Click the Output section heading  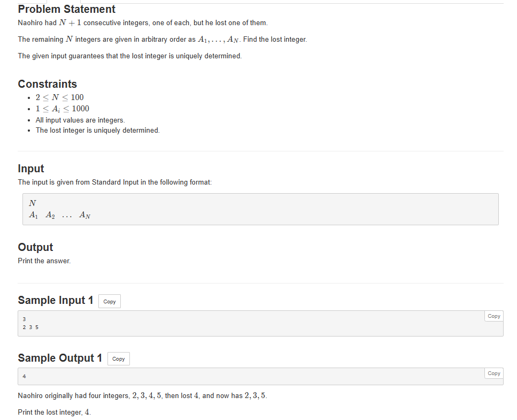35,247
